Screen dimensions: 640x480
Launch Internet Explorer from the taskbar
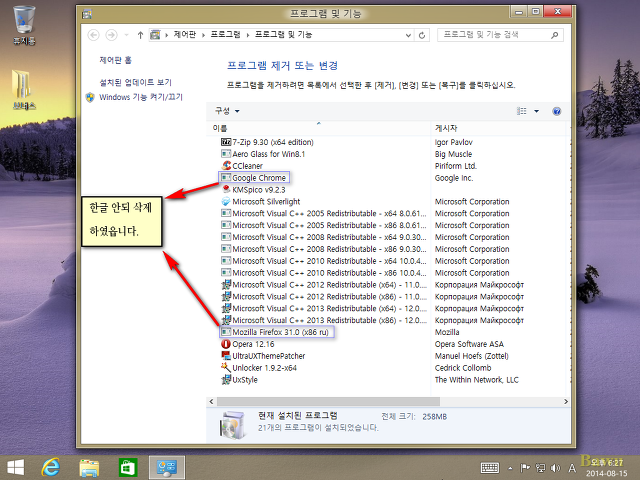click(51, 467)
